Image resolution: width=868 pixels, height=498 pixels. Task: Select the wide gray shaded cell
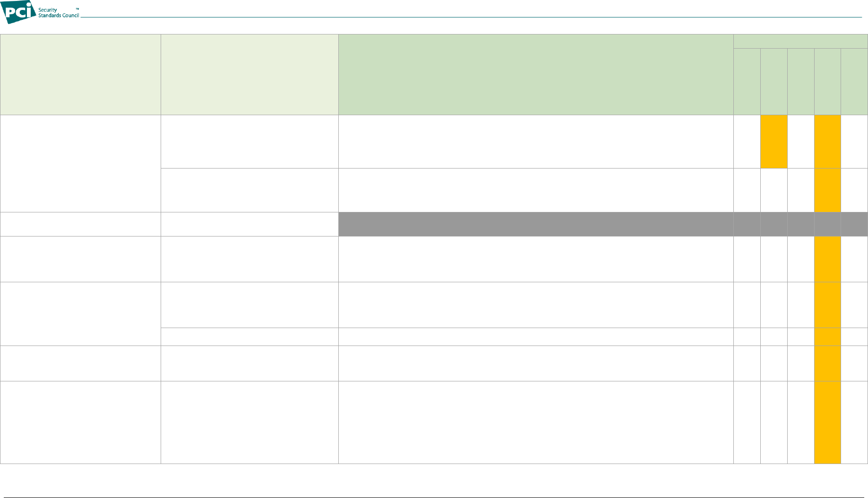coord(536,224)
